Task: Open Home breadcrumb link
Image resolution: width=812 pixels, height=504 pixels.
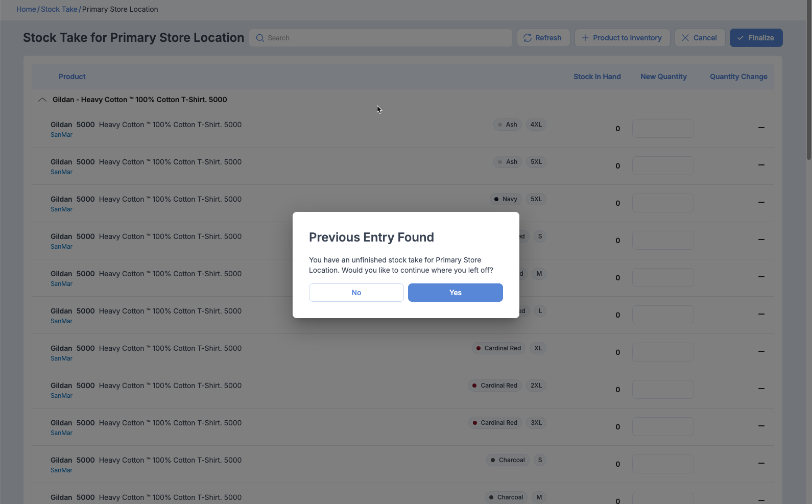Action: (x=26, y=9)
